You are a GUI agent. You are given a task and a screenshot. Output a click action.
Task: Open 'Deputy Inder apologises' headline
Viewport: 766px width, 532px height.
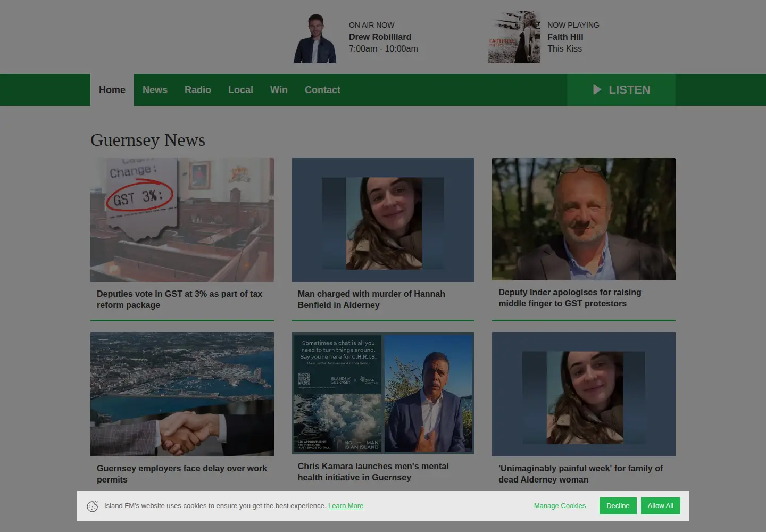coord(570,298)
